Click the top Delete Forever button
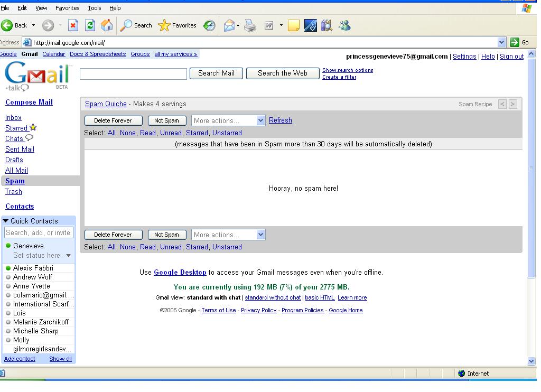The width and height of the screenshot is (541, 392). point(113,120)
